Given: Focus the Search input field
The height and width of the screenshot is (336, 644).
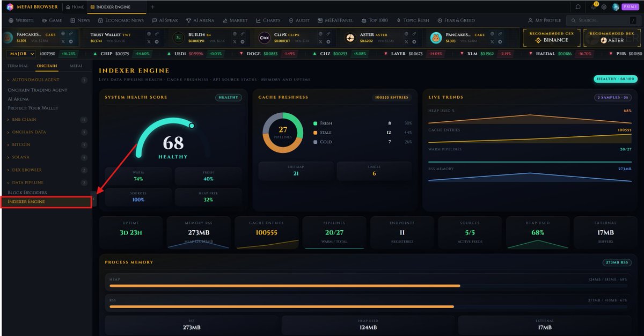Looking at the screenshot, I should point(603,20).
